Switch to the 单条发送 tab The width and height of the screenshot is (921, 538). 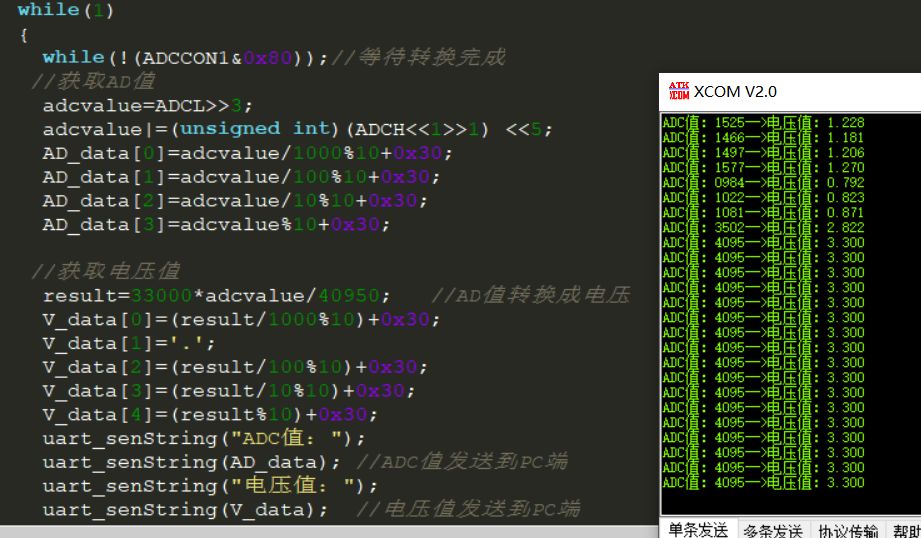point(698,530)
